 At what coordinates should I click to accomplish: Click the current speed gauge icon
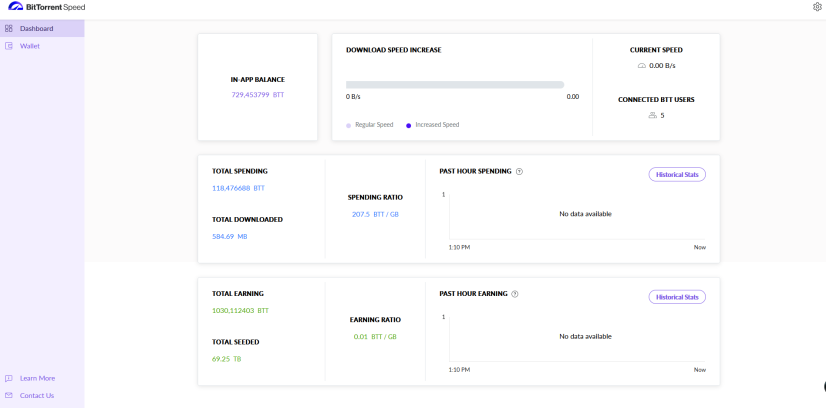tap(642, 66)
